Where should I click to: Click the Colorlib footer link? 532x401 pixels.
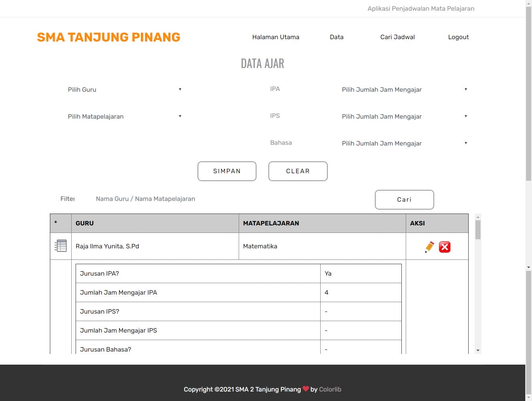pyautogui.click(x=330, y=390)
